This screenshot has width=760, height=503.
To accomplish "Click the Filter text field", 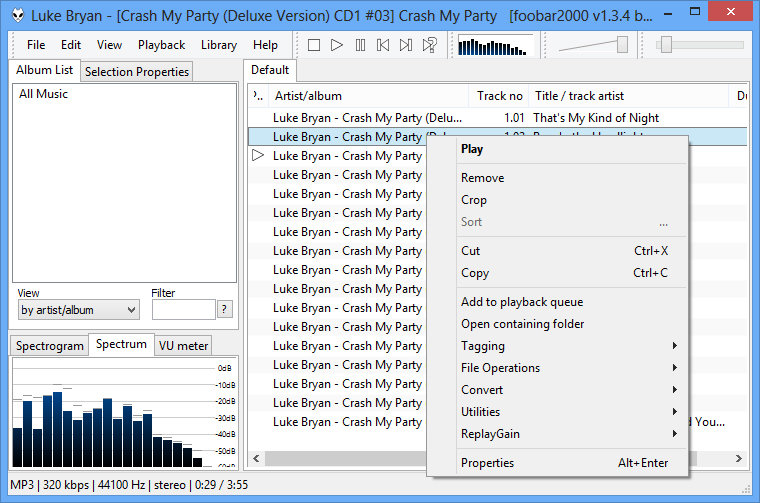I will tap(184, 310).
